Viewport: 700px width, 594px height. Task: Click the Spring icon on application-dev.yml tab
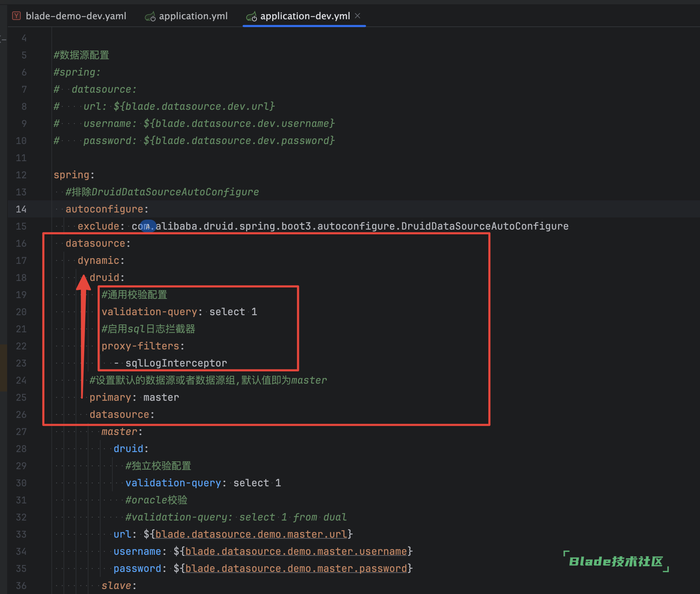[252, 16]
